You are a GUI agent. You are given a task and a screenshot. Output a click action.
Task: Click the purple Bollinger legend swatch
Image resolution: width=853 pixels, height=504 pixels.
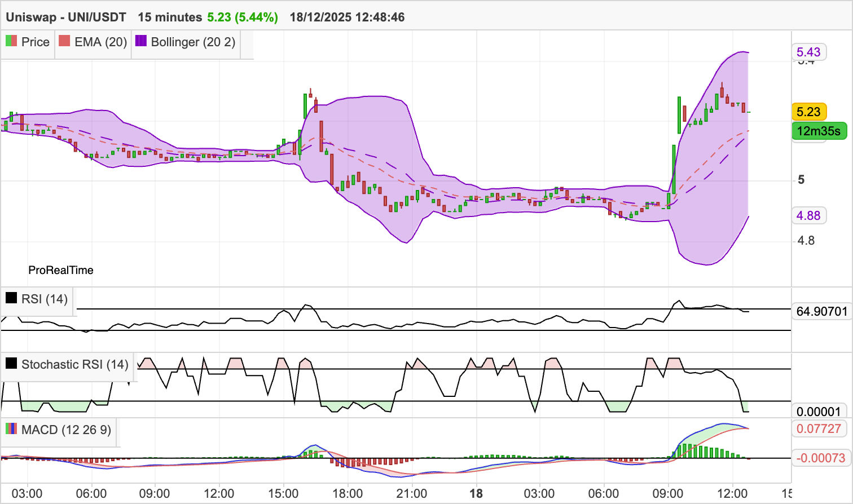pos(141,41)
